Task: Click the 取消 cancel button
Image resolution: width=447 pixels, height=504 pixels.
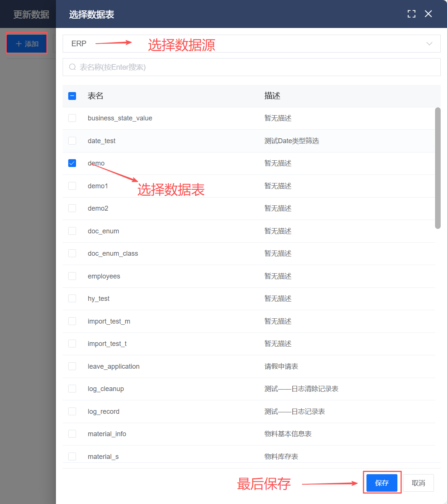Action: [x=418, y=483]
